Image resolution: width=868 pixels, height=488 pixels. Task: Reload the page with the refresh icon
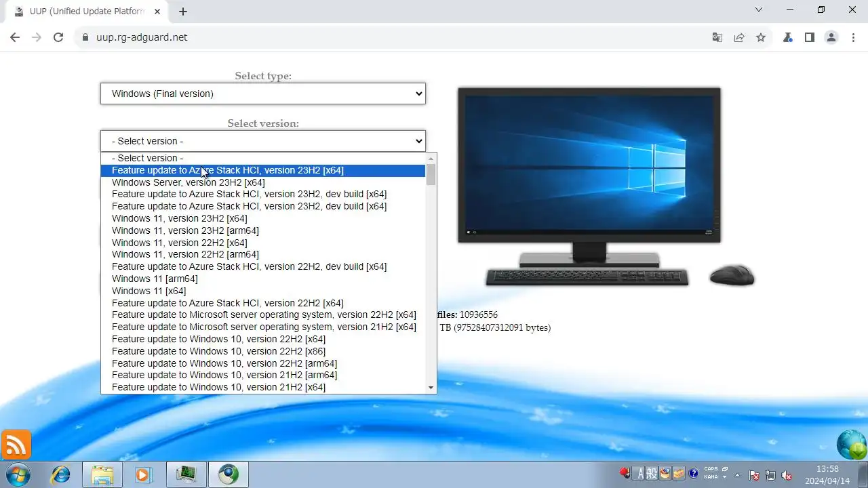point(58,37)
